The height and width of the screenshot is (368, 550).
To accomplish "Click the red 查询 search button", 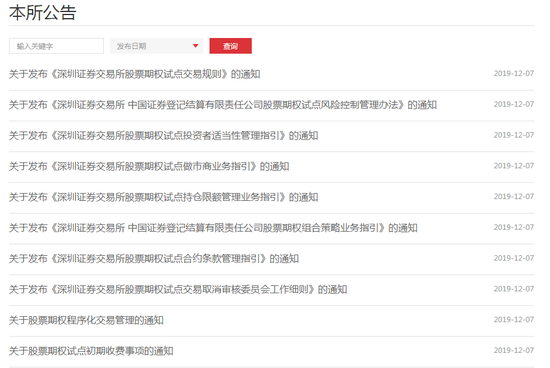I will [230, 46].
